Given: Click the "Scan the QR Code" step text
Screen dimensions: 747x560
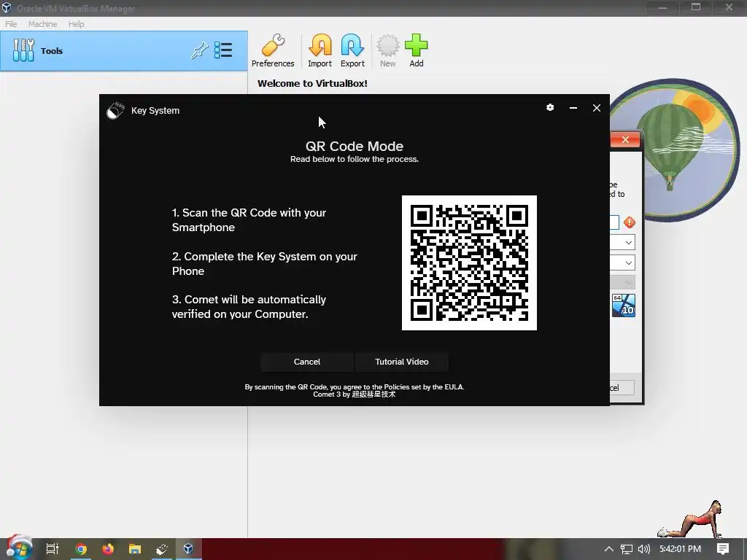Looking at the screenshot, I should coord(249,220).
